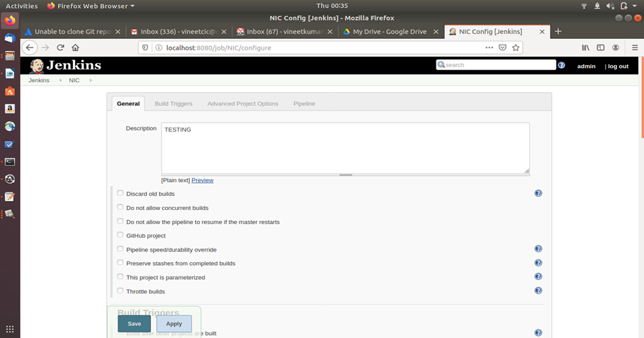Viewport: 644px width, 338px height.
Task: Open Terminal from the dock
Action: tap(10, 162)
